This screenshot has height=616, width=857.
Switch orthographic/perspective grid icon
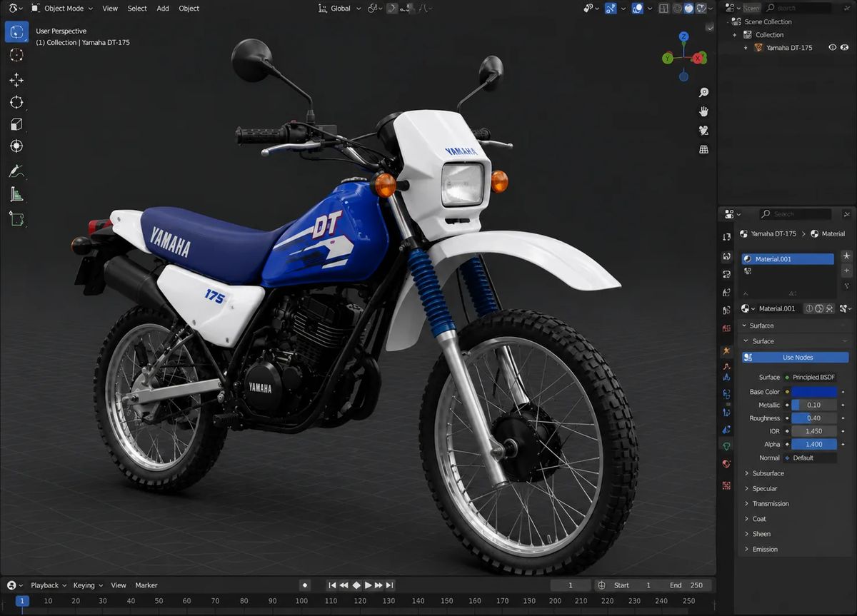pos(703,149)
